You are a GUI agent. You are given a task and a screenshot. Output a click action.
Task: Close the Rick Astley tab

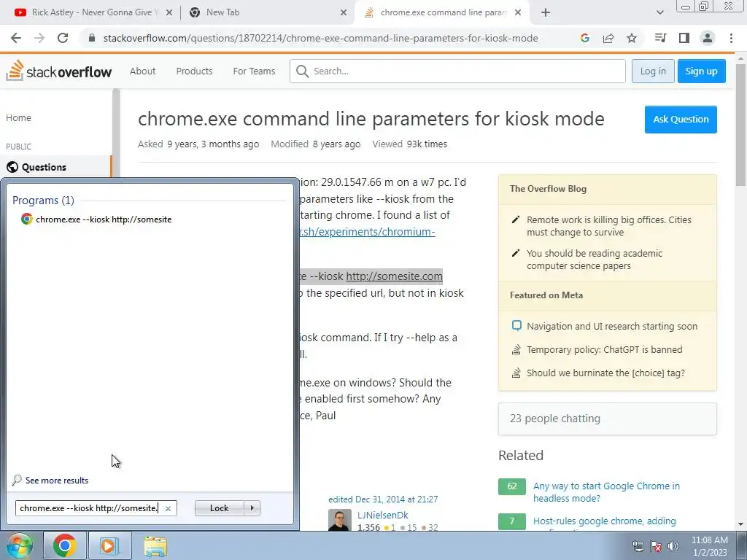point(169,12)
